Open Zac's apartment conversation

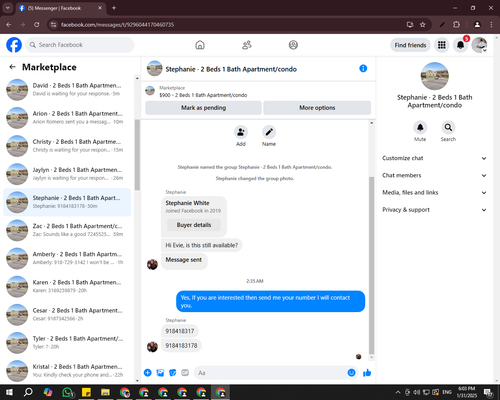67,230
